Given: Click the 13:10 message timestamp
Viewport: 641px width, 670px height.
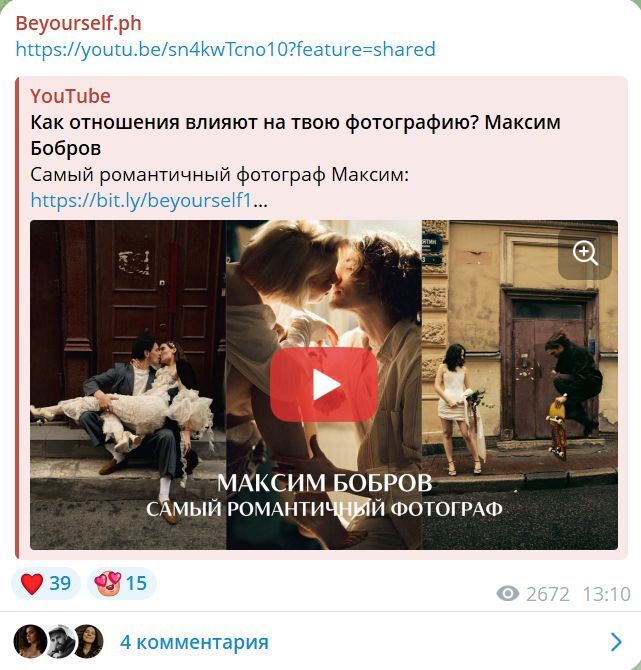Looking at the screenshot, I should (607, 594).
